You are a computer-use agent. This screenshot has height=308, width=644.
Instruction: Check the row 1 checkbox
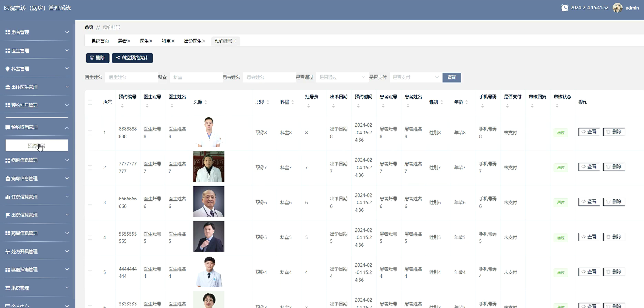90,133
